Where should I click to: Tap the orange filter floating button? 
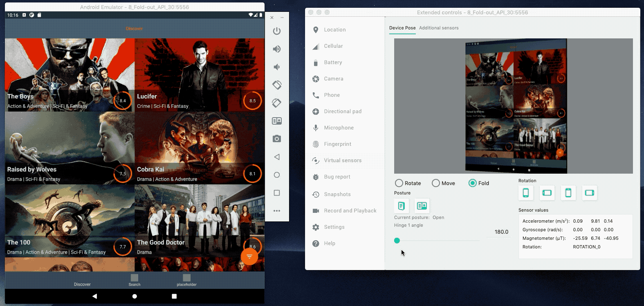pyautogui.click(x=249, y=257)
